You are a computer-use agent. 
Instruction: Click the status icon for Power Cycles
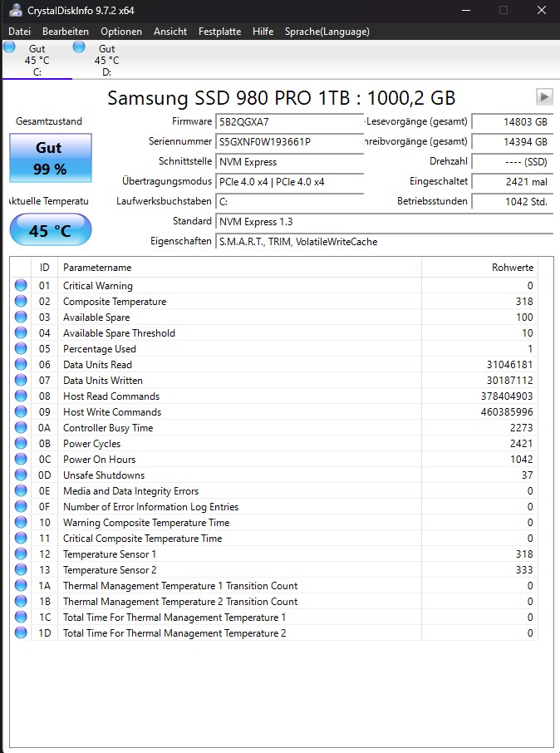click(x=21, y=443)
